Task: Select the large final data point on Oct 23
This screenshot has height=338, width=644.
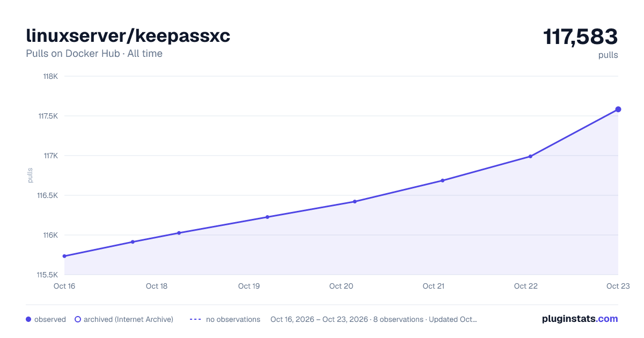Action: 618,109
